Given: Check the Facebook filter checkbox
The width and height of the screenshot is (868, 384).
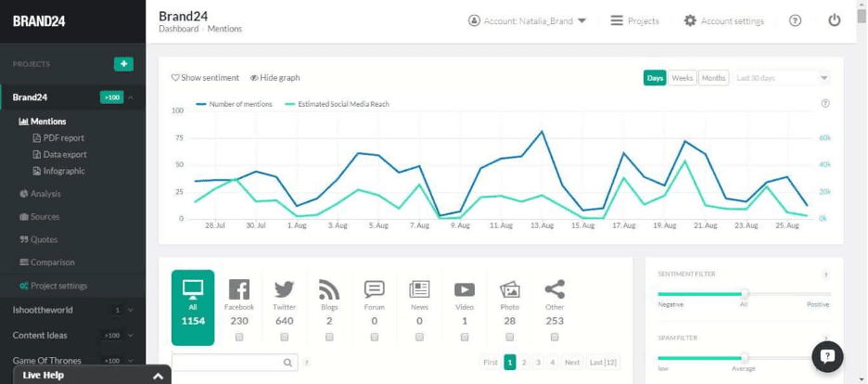Looking at the screenshot, I should (x=239, y=337).
